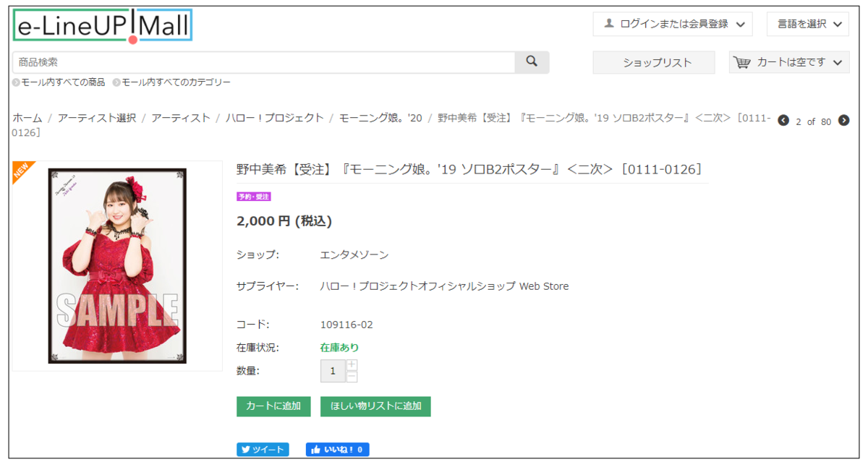Click supplier ハロー！プロジェクトオフィシャルショップ Web Store
The height and width of the screenshot is (467, 868).
click(x=444, y=286)
